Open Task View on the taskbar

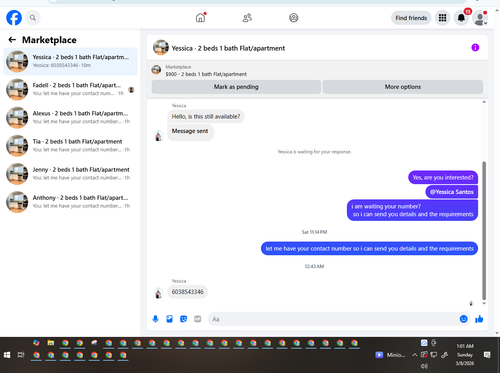click(21, 355)
